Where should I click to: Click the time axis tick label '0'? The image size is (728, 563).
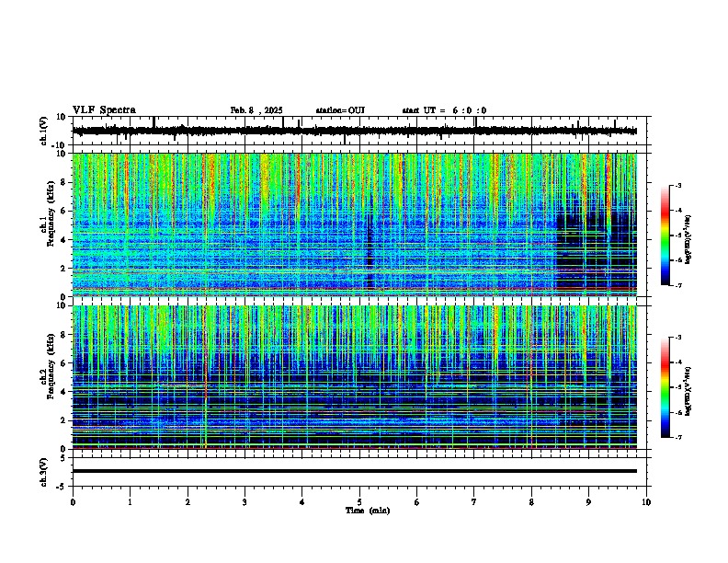73,502
